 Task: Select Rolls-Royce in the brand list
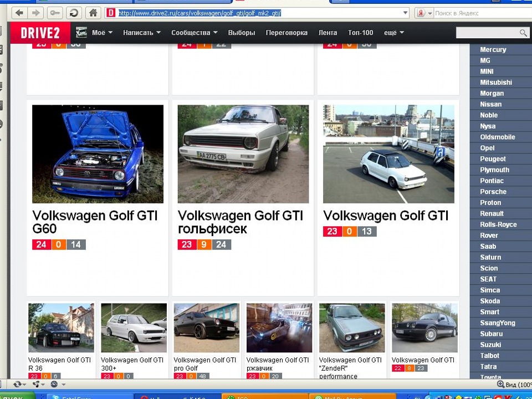click(x=498, y=224)
